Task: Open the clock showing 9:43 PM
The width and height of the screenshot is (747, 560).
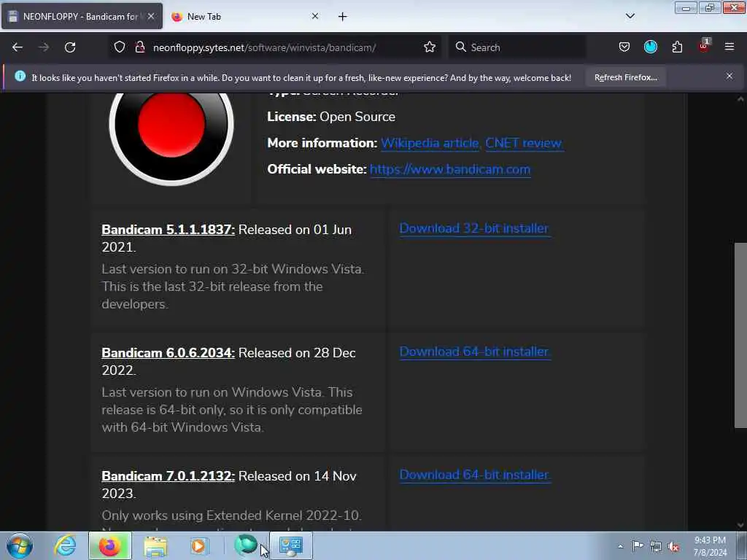Action: pyautogui.click(x=710, y=546)
